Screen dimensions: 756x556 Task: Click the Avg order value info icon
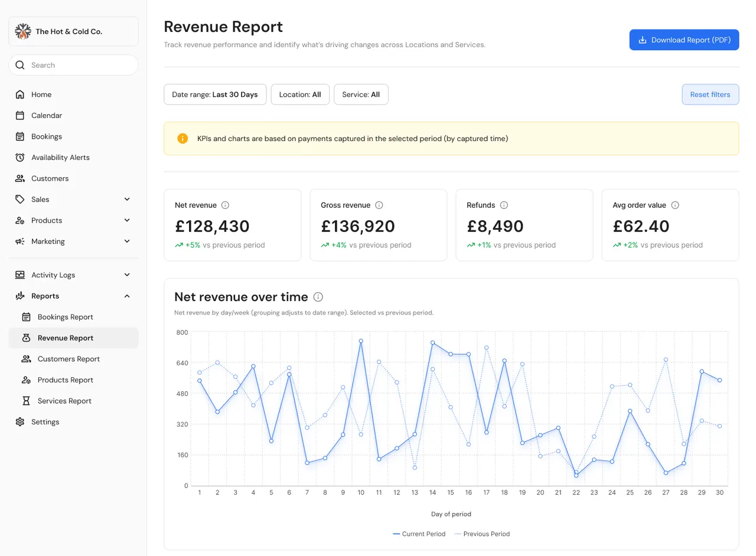(675, 205)
